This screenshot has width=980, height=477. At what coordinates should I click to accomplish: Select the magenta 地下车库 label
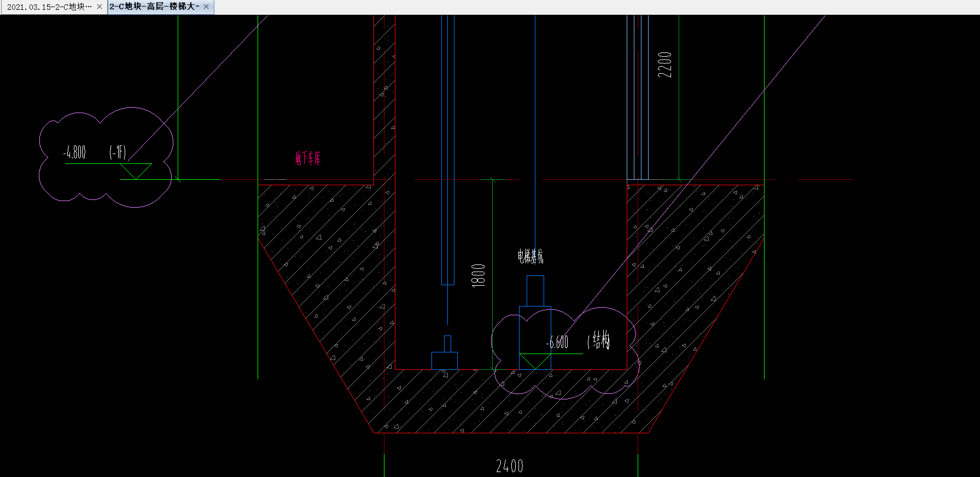click(308, 158)
